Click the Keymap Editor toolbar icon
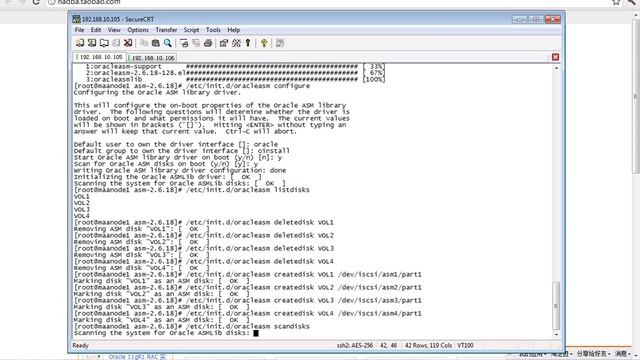This screenshot has width=640, height=360. (236, 43)
